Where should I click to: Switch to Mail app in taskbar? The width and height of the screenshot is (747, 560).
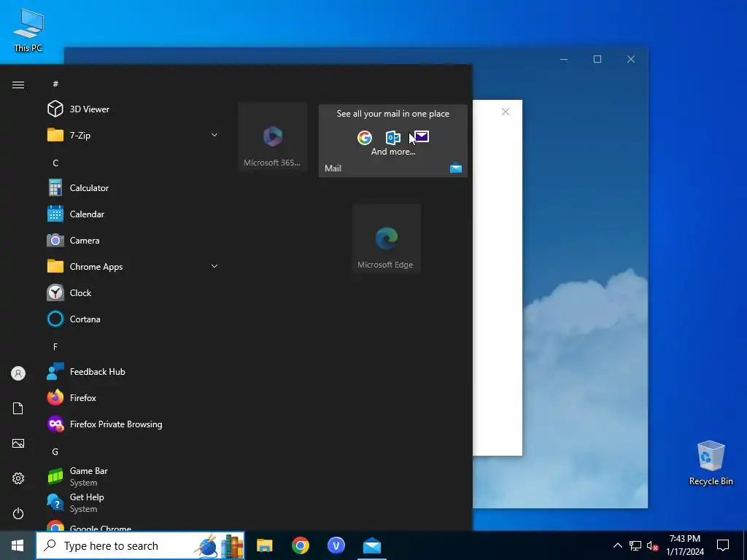pos(371,545)
